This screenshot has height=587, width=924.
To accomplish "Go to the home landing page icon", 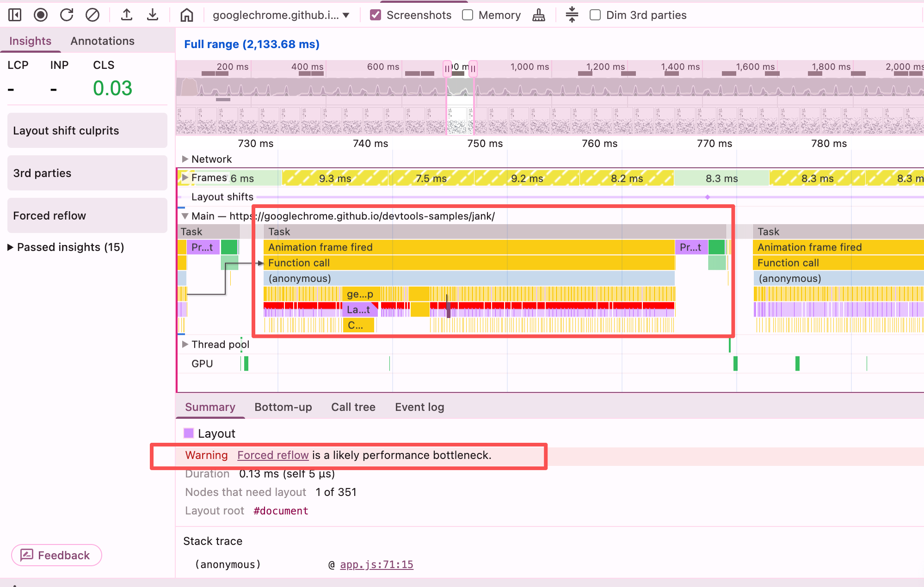I will [x=186, y=15].
